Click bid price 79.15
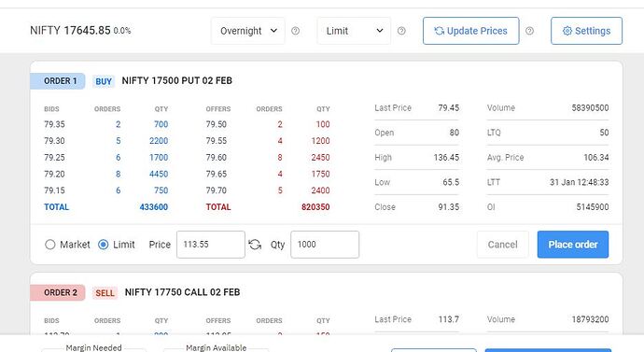The image size is (644, 352). point(55,190)
